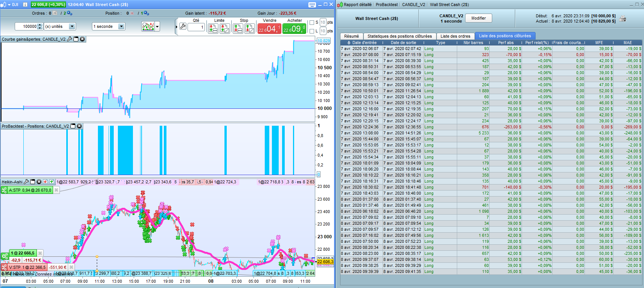This screenshot has height=288, width=644.
Task: Open the on-screen keyboard shortcut icon
Action: pyautogui.click(x=312, y=5)
